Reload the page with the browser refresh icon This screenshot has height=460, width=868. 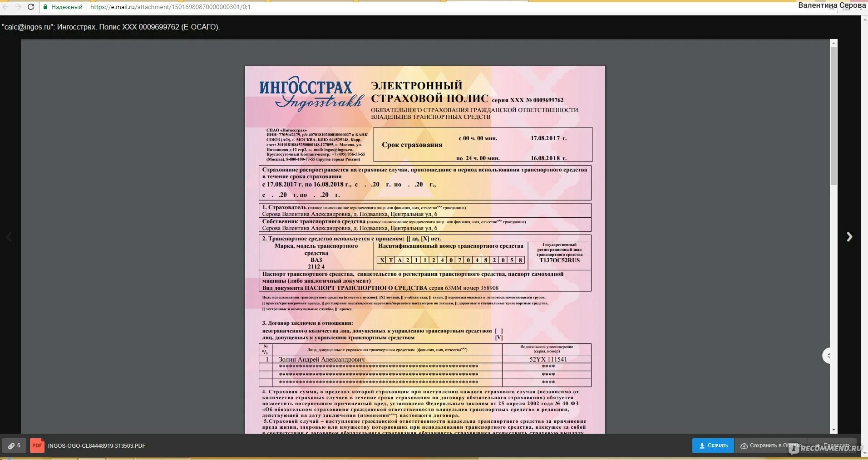pyautogui.click(x=31, y=7)
